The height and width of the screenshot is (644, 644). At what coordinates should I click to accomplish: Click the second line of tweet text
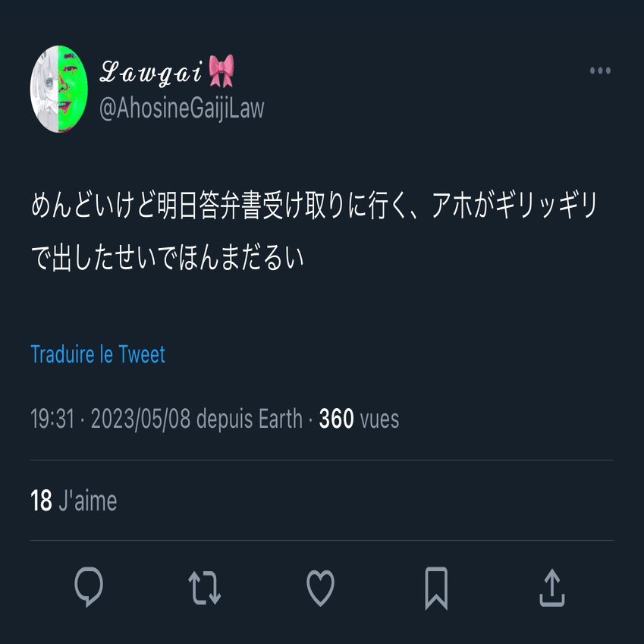(x=167, y=258)
